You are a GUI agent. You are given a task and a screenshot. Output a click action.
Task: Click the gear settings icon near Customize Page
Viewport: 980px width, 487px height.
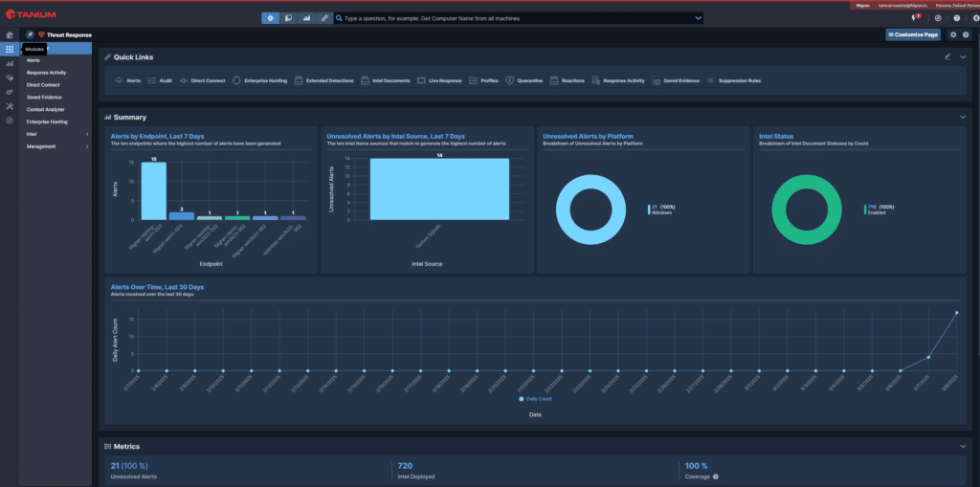(951, 34)
